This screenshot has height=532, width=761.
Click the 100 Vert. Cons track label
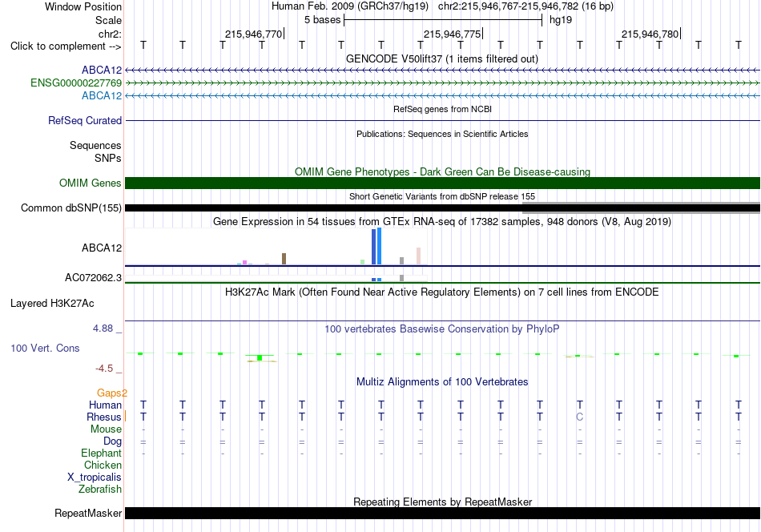pos(45,348)
